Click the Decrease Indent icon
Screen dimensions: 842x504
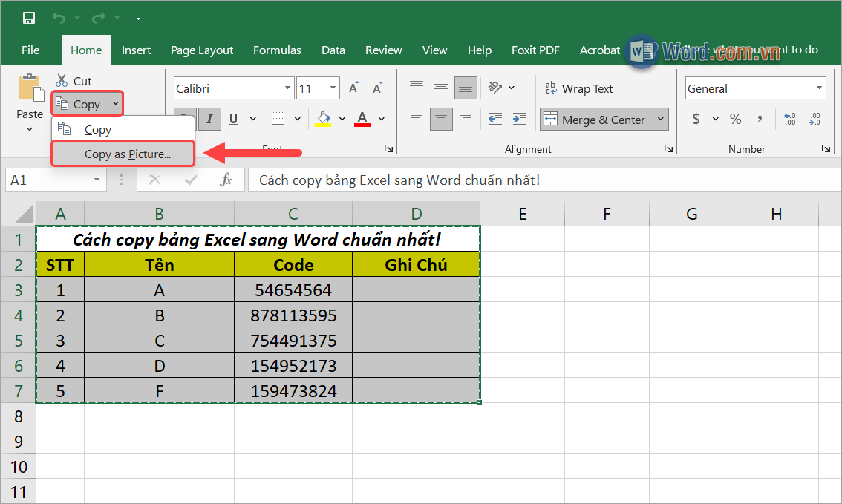tap(495, 119)
